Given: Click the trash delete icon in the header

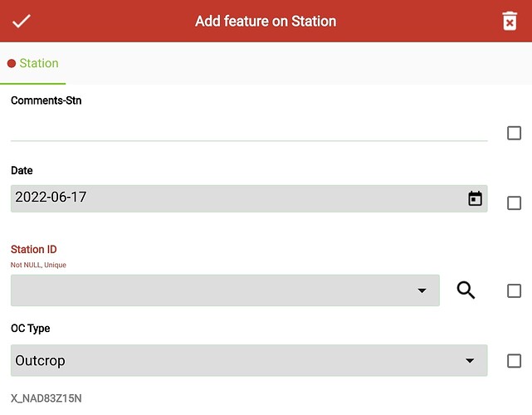Looking at the screenshot, I should [510, 21].
